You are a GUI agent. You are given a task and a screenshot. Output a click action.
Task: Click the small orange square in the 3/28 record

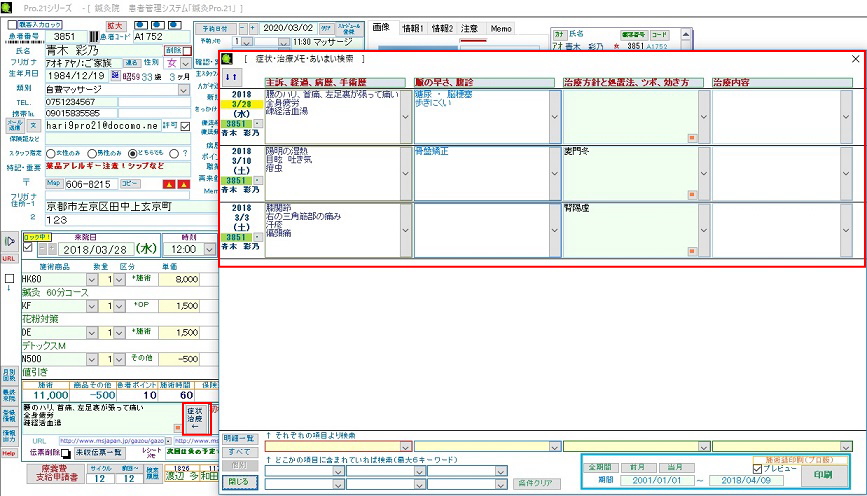[692, 138]
